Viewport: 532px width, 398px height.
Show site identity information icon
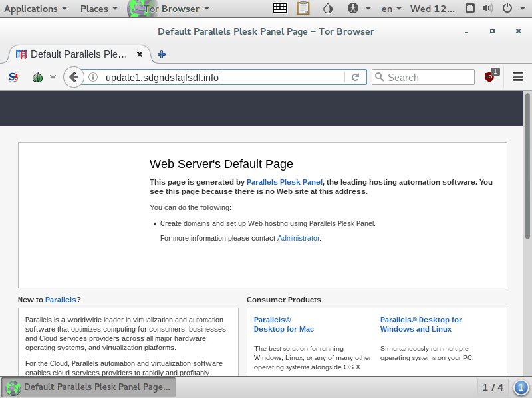coord(93,77)
